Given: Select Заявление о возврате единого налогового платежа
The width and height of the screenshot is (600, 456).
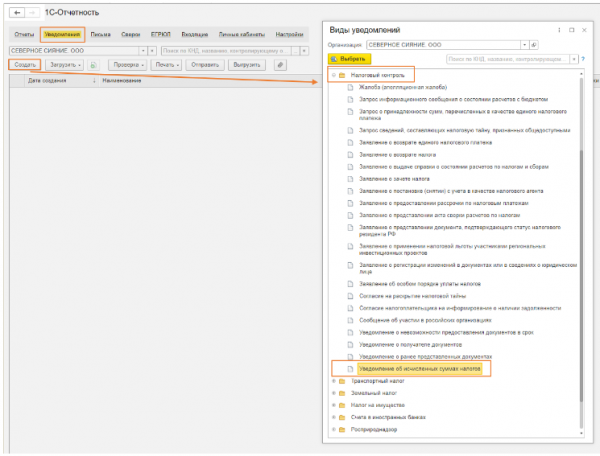Looking at the screenshot, I should [x=425, y=142].
